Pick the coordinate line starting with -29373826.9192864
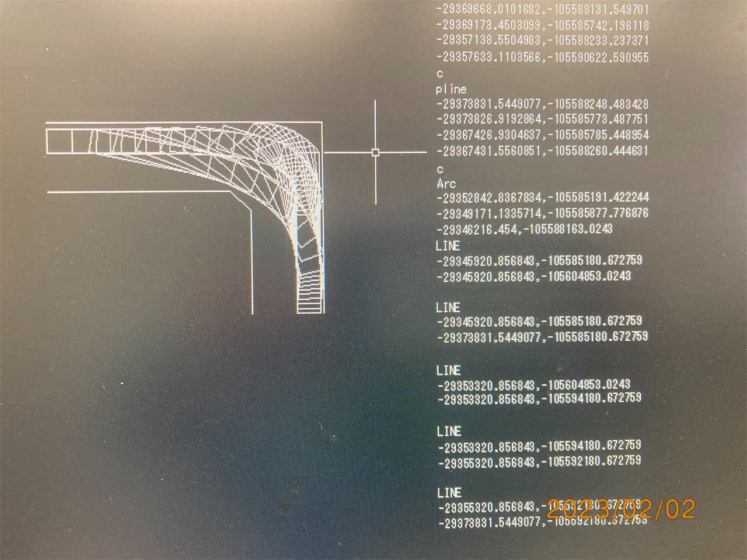The width and height of the screenshot is (747, 560). point(542,119)
